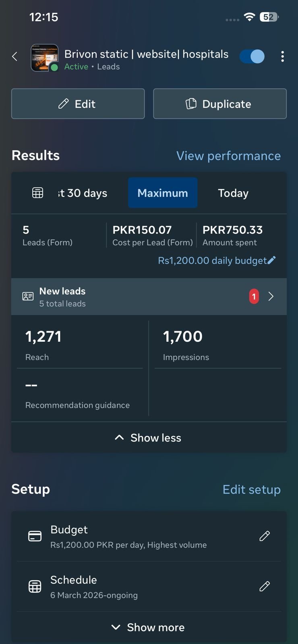This screenshot has height=644, width=298.
Task: Tap the Budget card icon
Action: click(x=35, y=536)
